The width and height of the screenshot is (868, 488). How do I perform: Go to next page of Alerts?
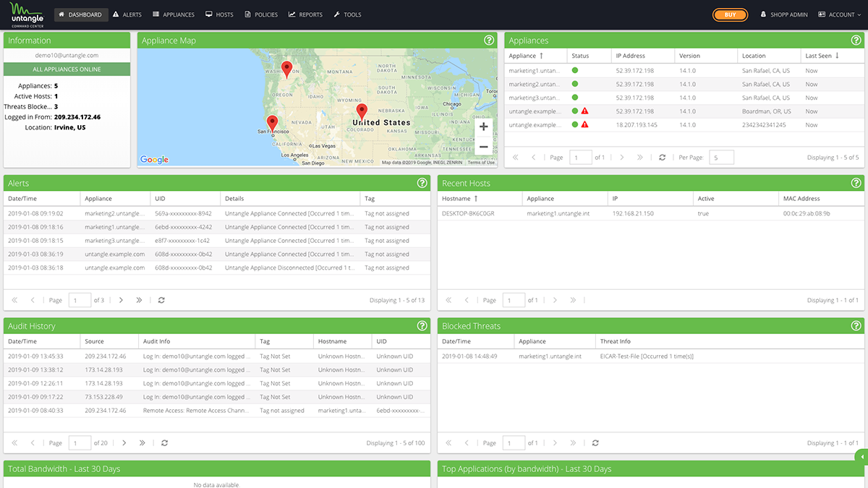point(121,300)
